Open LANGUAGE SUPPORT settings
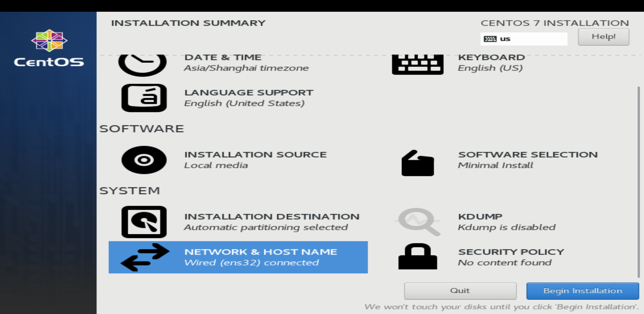Viewport: 644px width, 314px height. coord(238,98)
